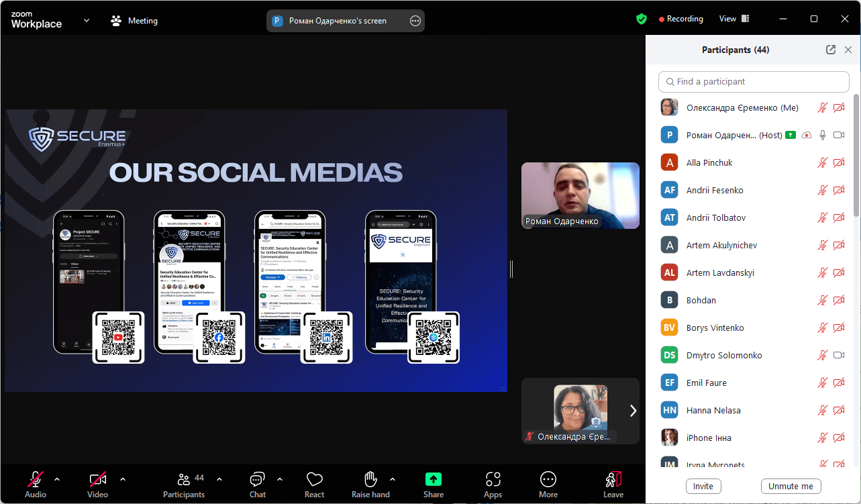Click Олександра Єременко (Me) camera off icon

(x=839, y=107)
